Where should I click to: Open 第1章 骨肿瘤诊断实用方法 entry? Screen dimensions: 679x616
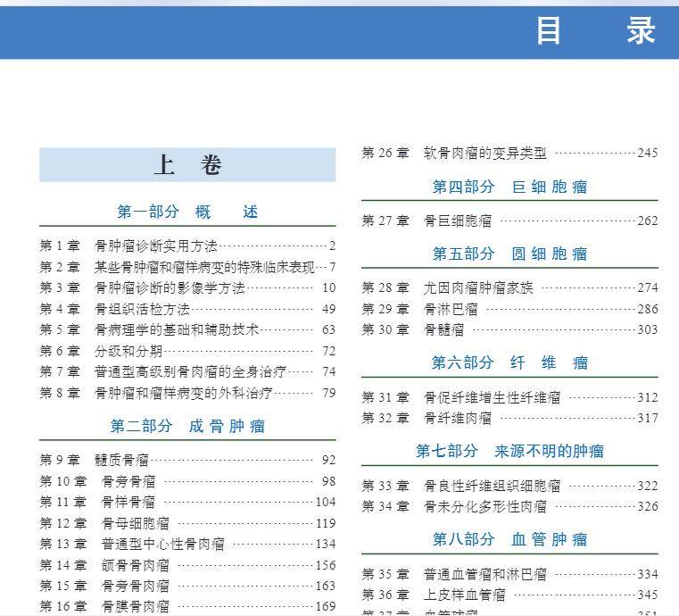point(187,246)
